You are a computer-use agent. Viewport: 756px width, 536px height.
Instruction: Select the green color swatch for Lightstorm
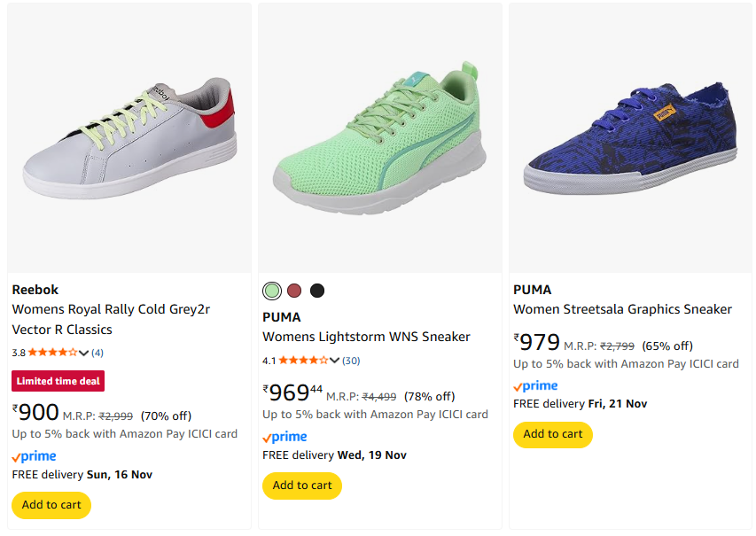click(x=272, y=291)
